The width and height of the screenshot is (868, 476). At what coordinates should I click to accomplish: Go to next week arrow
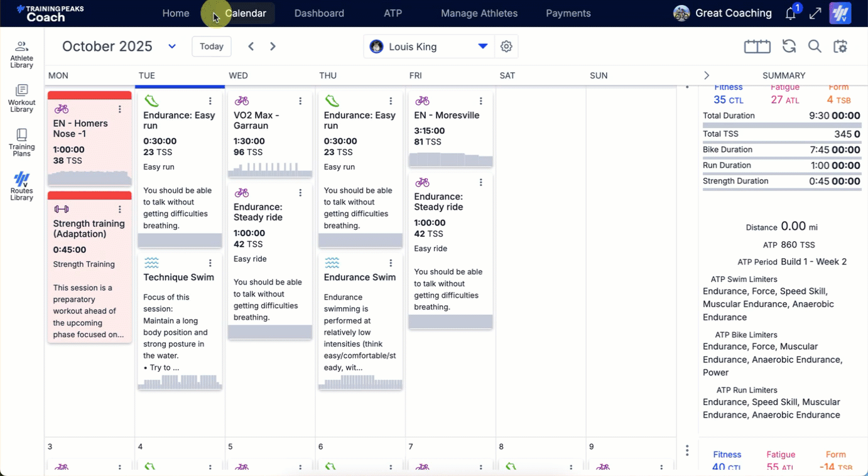click(273, 46)
